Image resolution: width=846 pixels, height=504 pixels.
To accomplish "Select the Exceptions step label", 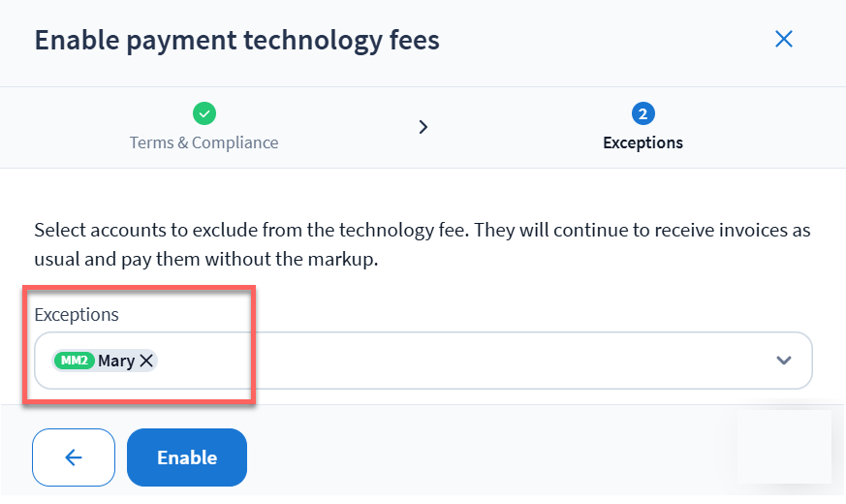I will tap(642, 142).
